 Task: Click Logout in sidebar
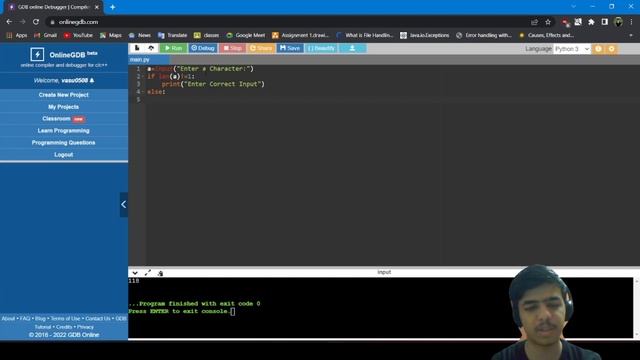[64, 155]
